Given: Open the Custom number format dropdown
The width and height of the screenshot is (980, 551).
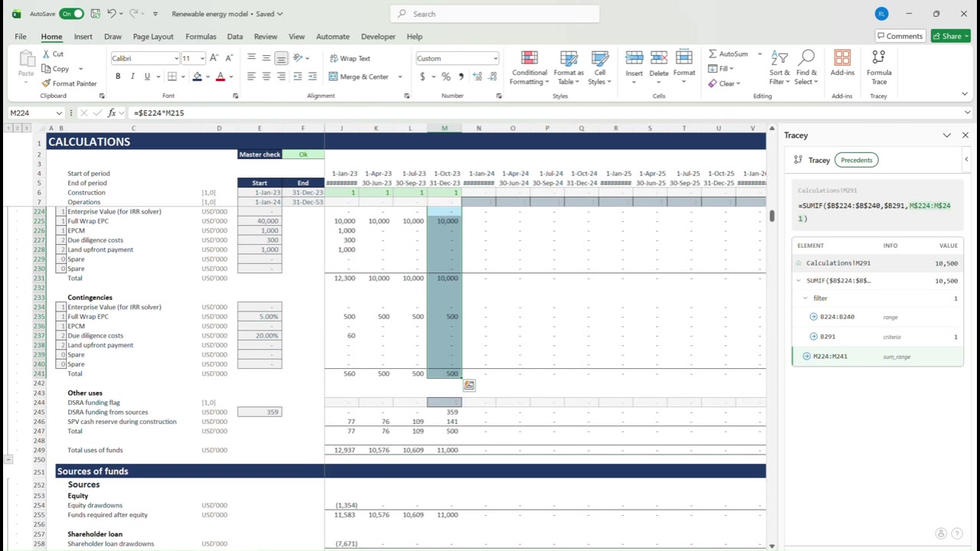Looking at the screenshot, I should click(x=495, y=58).
